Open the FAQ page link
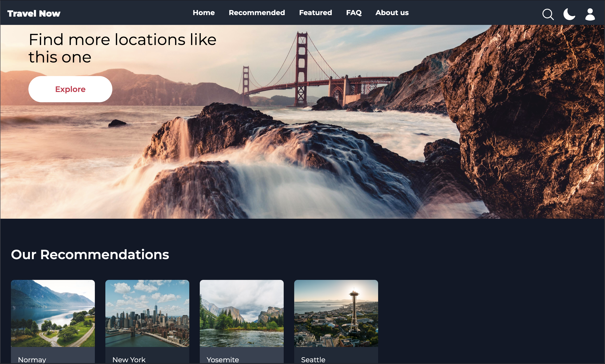 point(353,13)
